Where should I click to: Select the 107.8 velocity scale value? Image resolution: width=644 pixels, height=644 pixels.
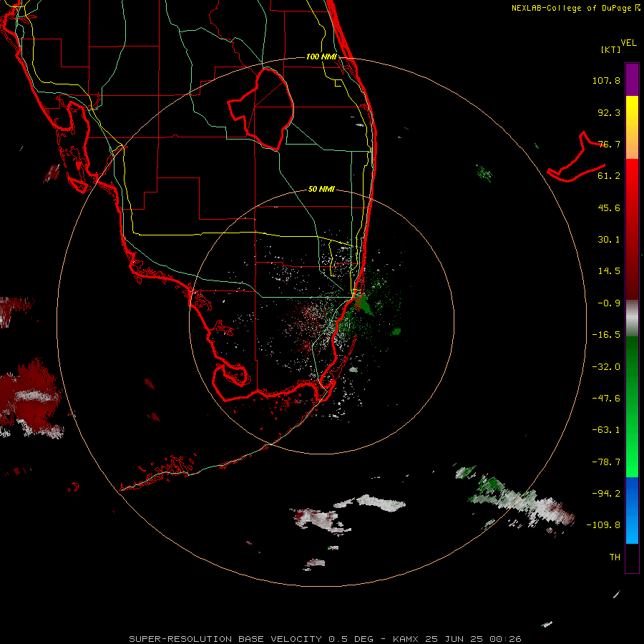(x=606, y=80)
